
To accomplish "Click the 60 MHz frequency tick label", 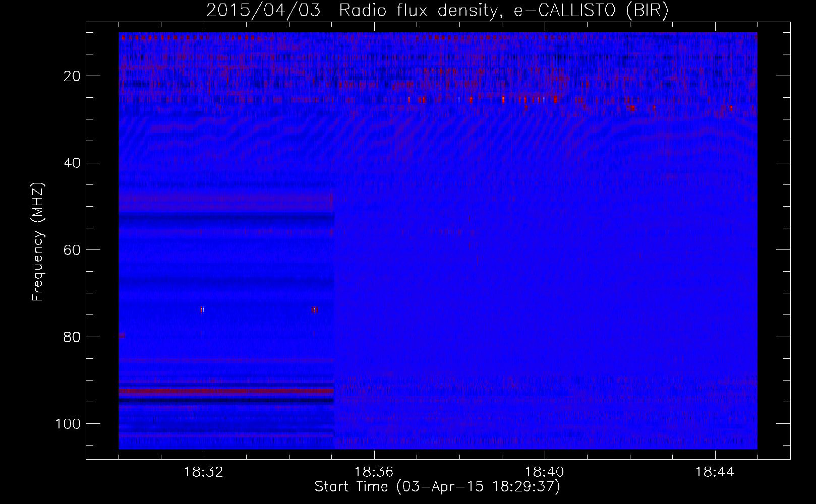I will 72,250.
